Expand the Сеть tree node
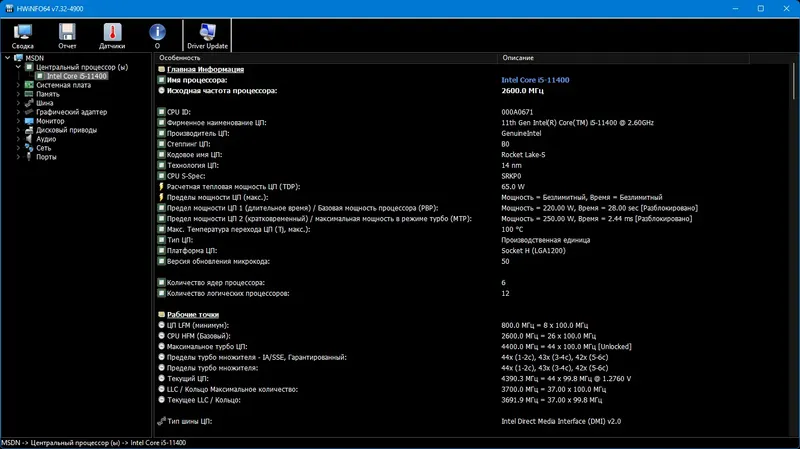 (x=18, y=148)
